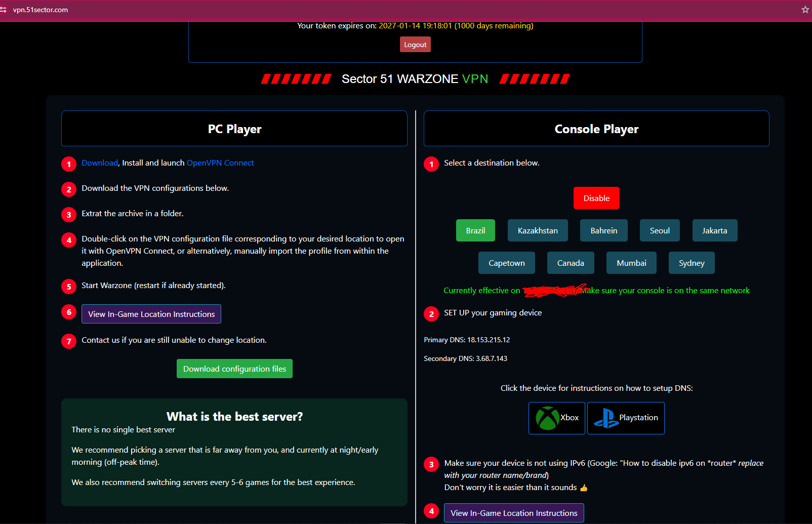Open the Download link in step 1

click(x=100, y=163)
